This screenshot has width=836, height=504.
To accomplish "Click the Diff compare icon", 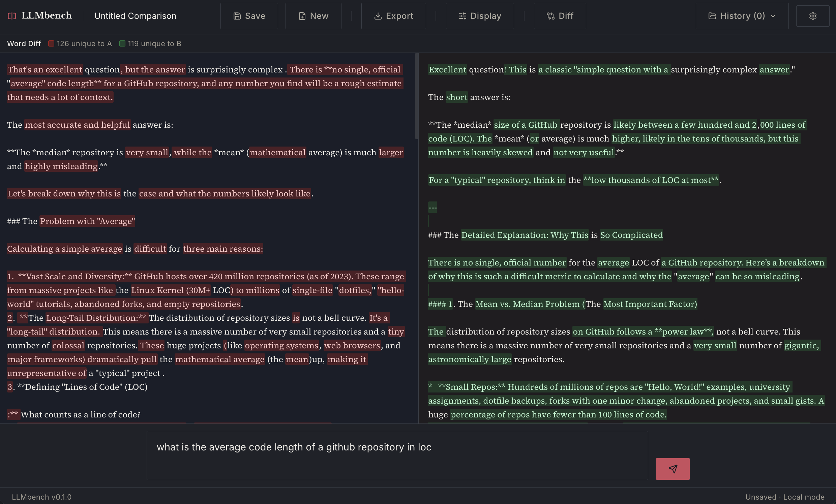I will click(550, 16).
